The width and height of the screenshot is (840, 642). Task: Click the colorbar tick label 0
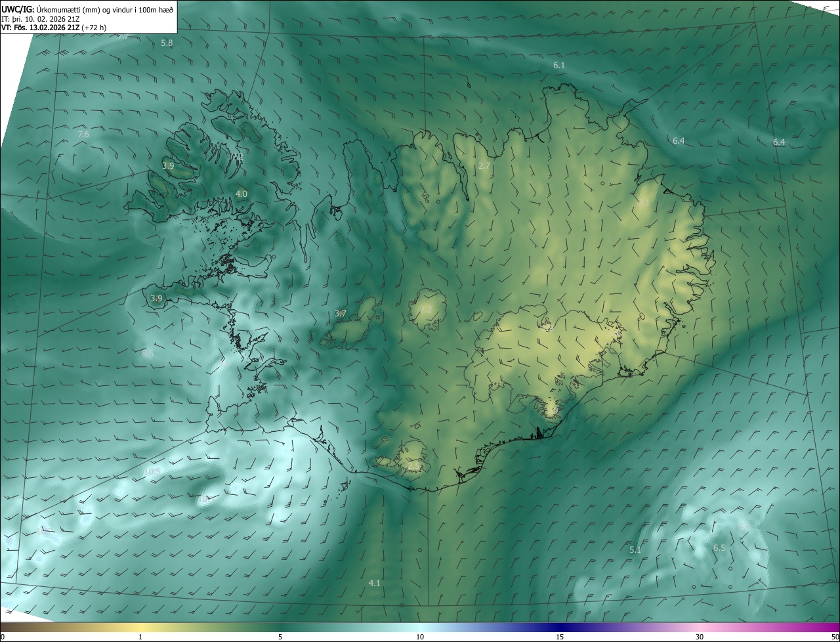click(x=2, y=637)
